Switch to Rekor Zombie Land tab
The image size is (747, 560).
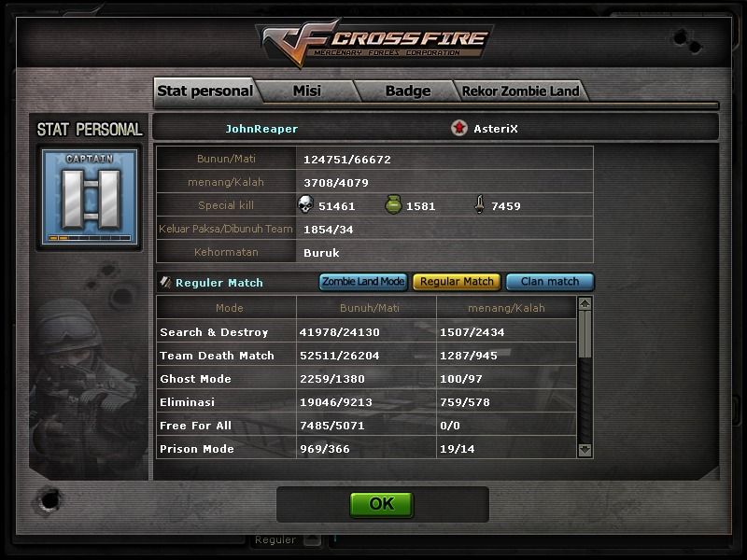click(521, 91)
